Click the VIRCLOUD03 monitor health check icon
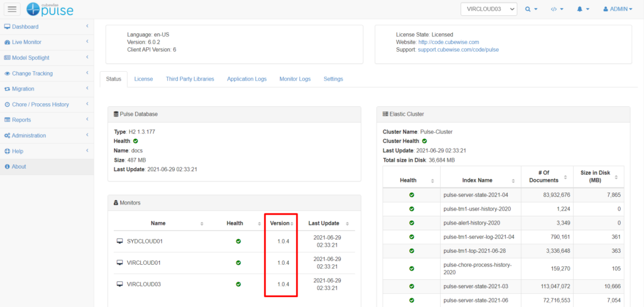The image size is (644, 307). 238,284
